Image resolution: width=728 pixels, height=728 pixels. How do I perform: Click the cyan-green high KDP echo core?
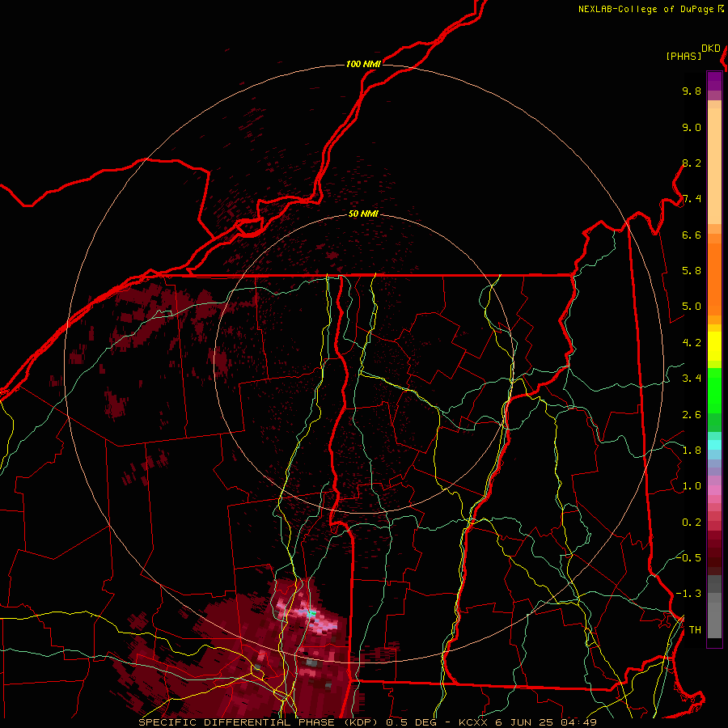[312, 614]
